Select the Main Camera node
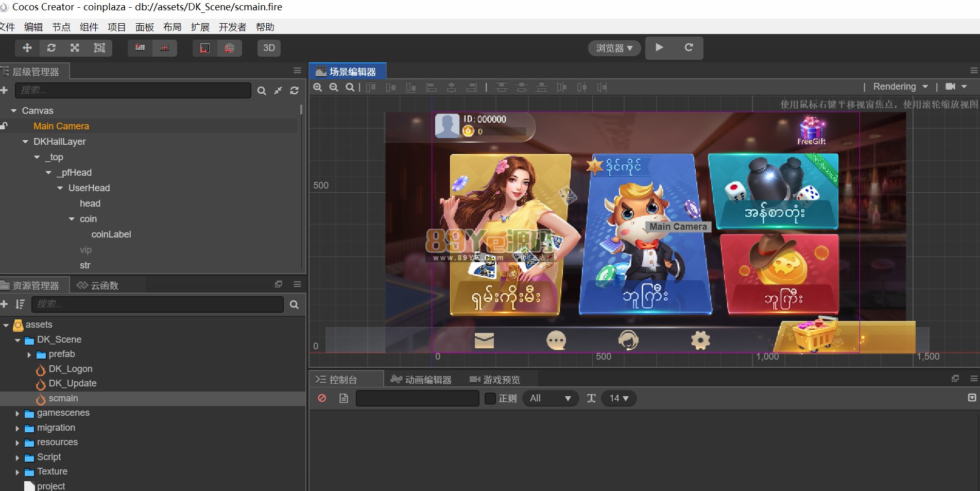The height and width of the screenshot is (491, 980). click(x=61, y=126)
